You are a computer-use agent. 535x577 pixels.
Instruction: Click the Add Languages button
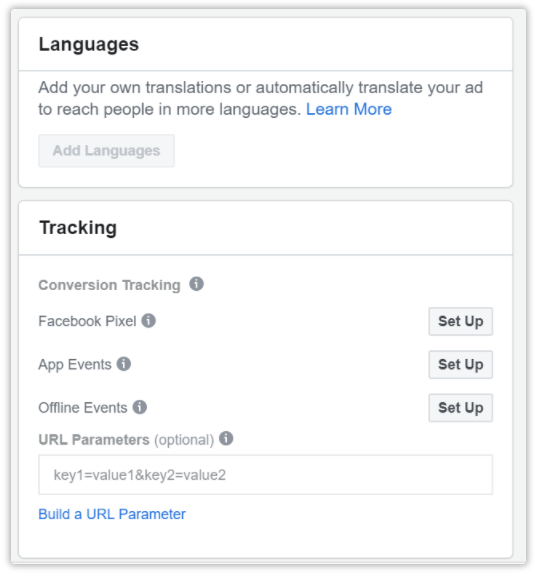106,151
